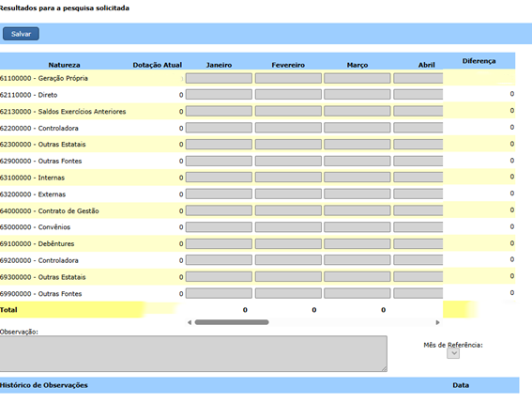Click Janeiro field for 69900000 Outras Fontes
The image size is (532, 403).
[219, 293]
